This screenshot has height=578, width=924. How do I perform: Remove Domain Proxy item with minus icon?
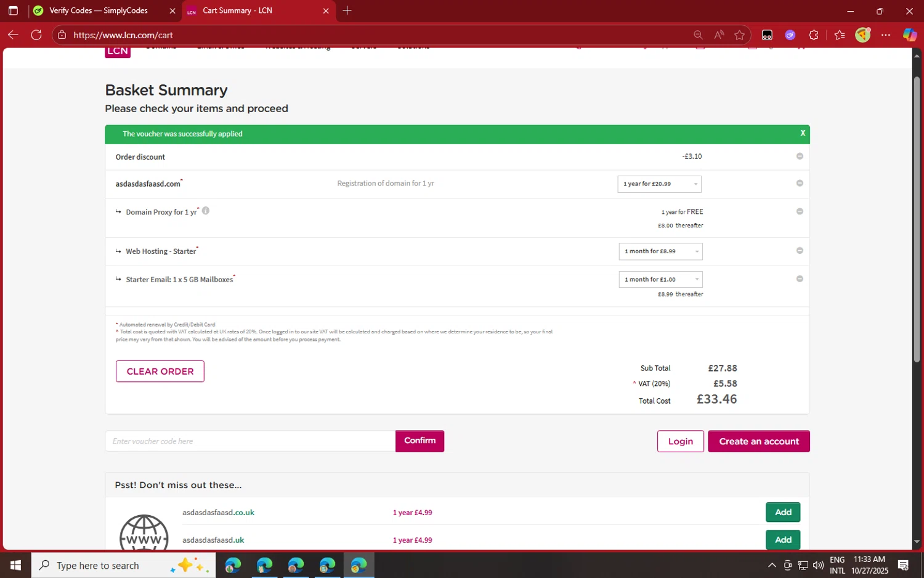click(x=800, y=211)
